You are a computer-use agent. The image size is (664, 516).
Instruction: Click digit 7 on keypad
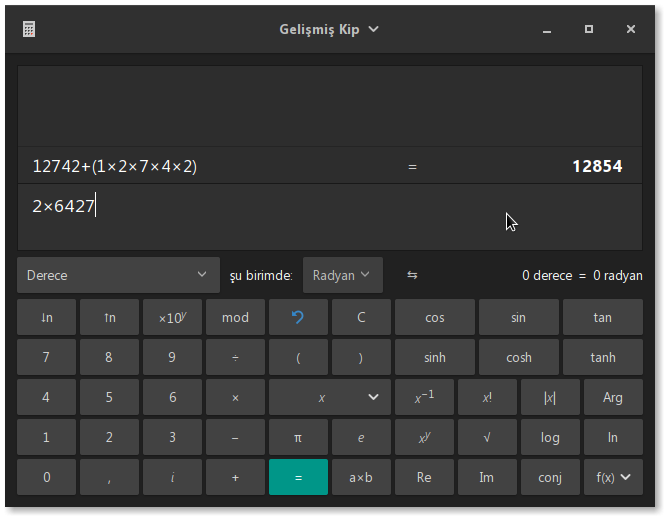click(46, 357)
